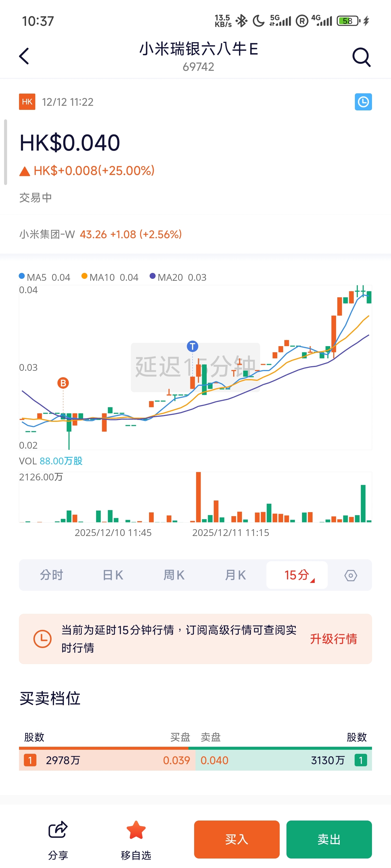The height and width of the screenshot is (868, 391).
Task: Tap the orange HK market badge
Action: (x=27, y=102)
